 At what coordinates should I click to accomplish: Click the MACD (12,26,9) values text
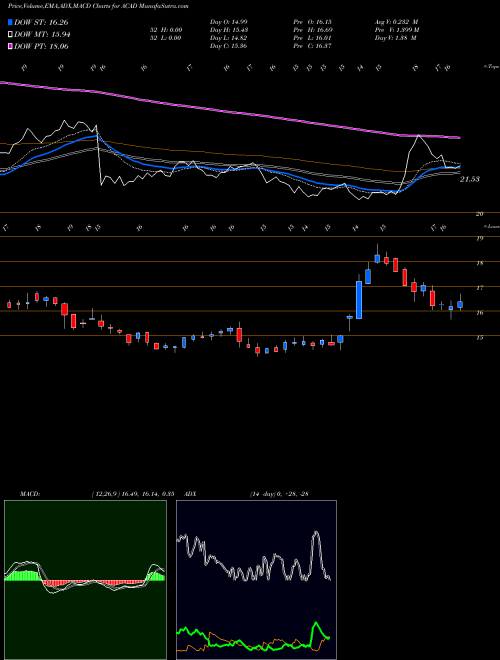click(x=133, y=494)
